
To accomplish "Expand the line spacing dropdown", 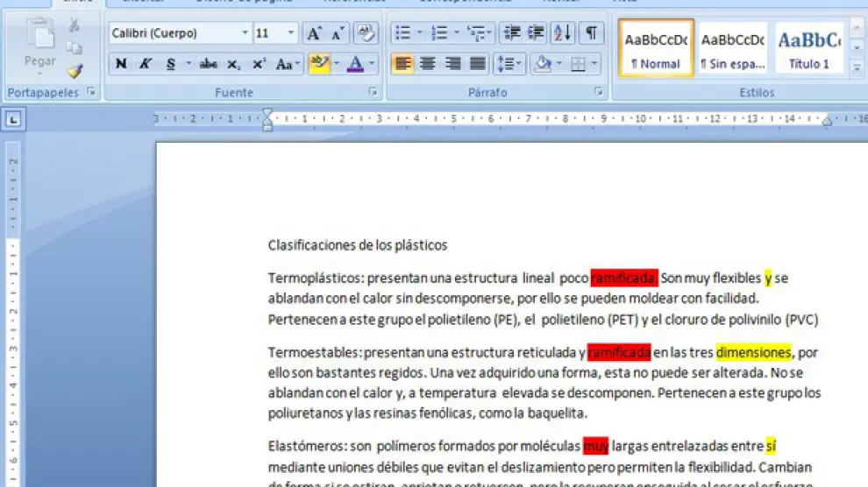I will pyautogui.click(x=520, y=64).
